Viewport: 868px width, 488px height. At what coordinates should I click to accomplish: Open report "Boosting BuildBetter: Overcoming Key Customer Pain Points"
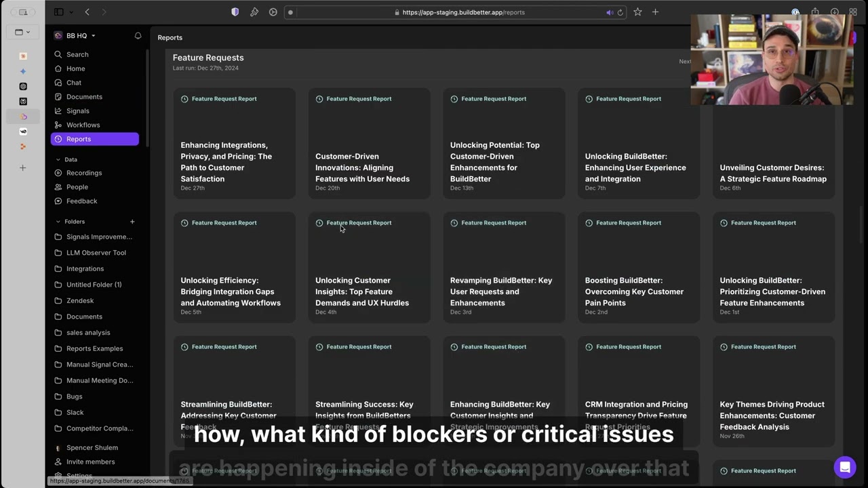[639, 267]
